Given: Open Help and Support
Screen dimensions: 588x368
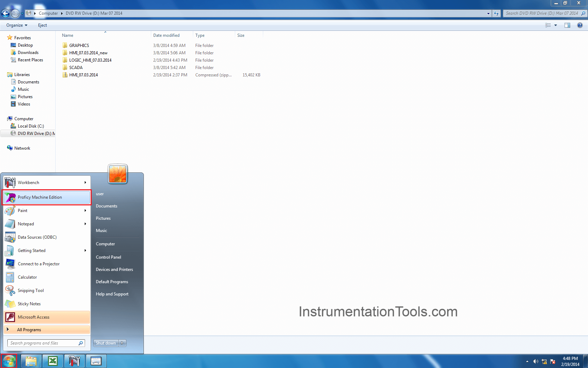Looking at the screenshot, I should point(112,294).
